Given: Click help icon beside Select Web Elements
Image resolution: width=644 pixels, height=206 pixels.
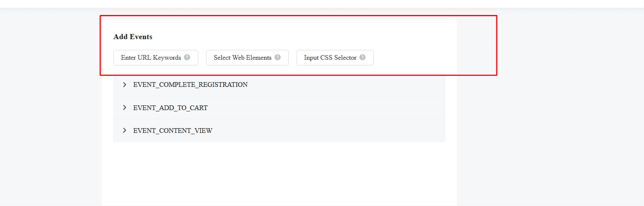Looking at the screenshot, I should (x=278, y=57).
